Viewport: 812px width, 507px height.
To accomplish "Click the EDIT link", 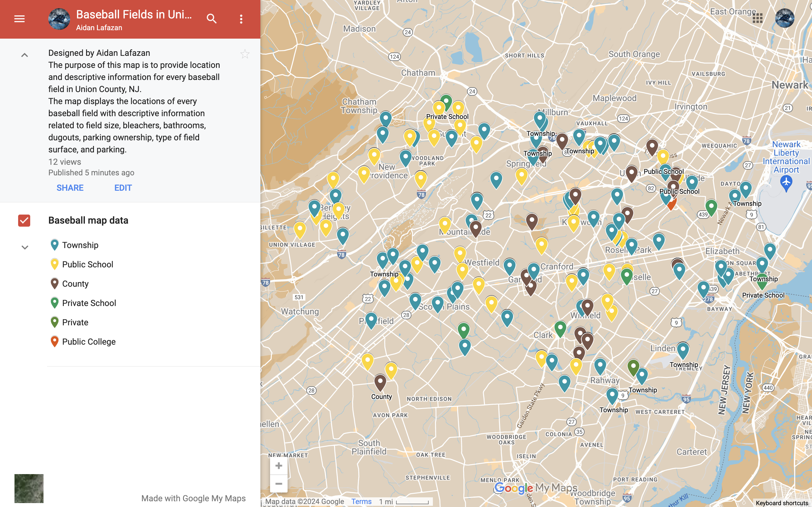I will point(123,188).
